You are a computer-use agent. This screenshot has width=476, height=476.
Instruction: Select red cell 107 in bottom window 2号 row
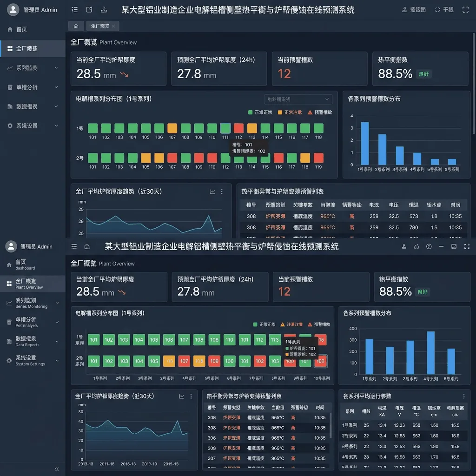(x=184, y=361)
